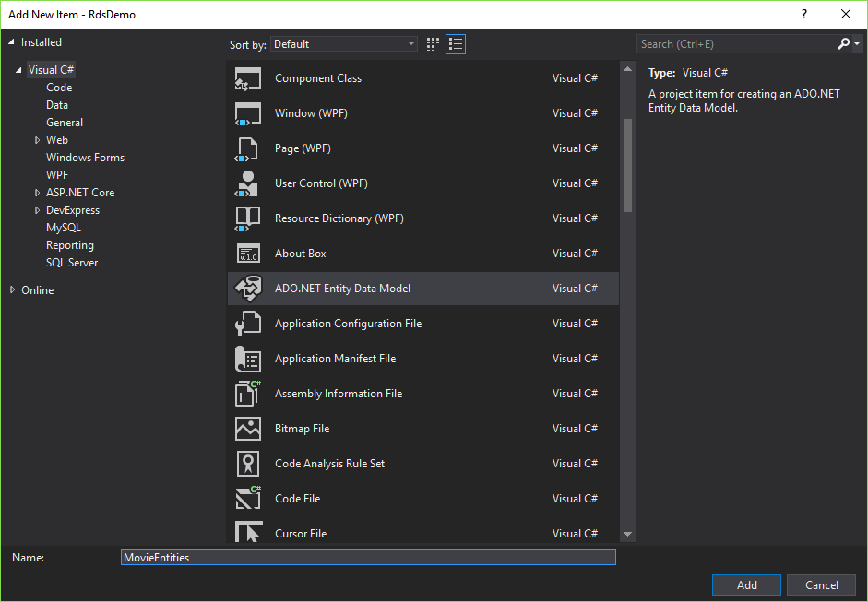Click the Add button
Screen dimensions: 868x602
coord(745,584)
